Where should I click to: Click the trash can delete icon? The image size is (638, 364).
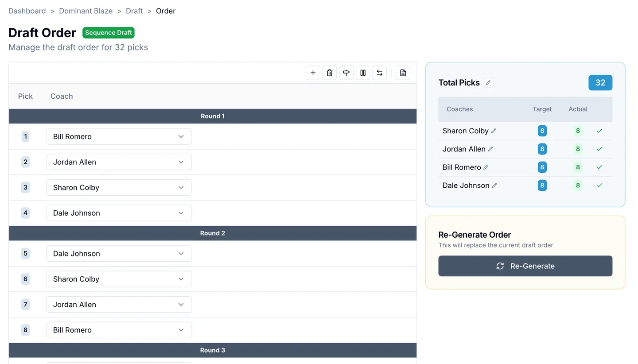(330, 73)
